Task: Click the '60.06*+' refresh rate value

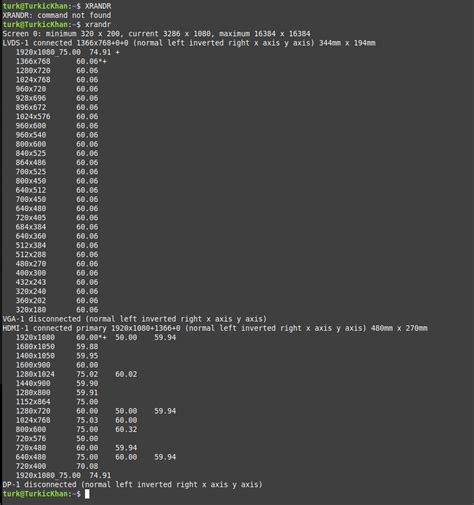Action: 91,61
